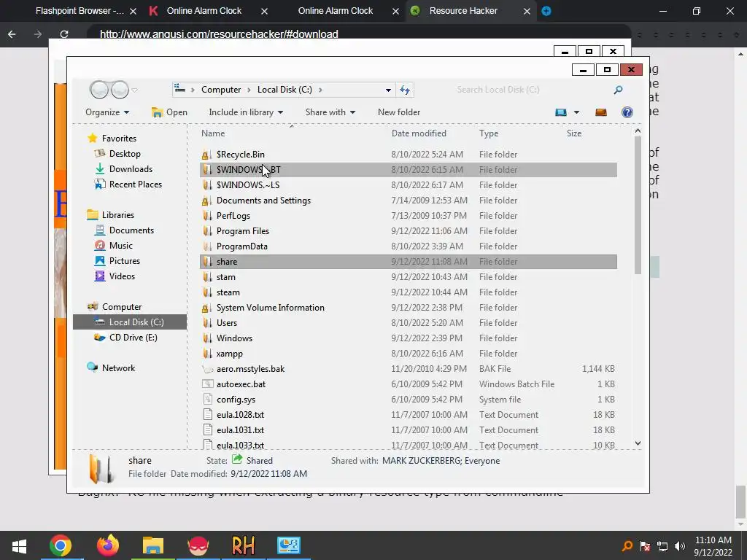
Task: Click the search magnifier icon in Explorer
Action: pyautogui.click(x=618, y=90)
